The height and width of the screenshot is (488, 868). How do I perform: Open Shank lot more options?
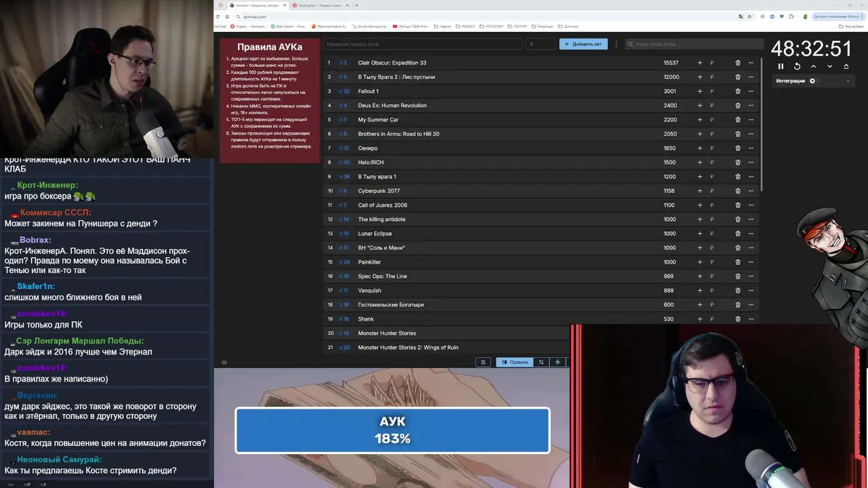click(751, 319)
